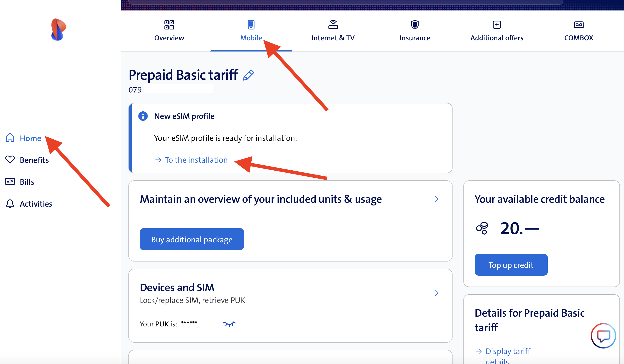Open the Internet & TV tab

[333, 31]
